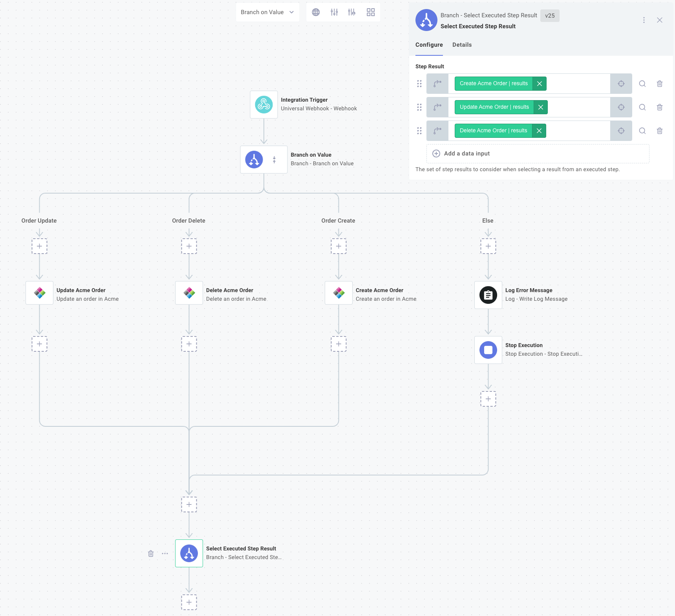The height and width of the screenshot is (616, 675).
Task: Open the three-dot overflow menu in the panel
Action: pyautogui.click(x=644, y=20)
